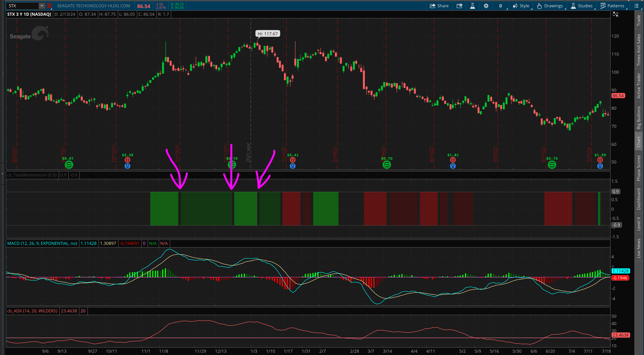Open the product depth info icon
Image resolution: width=644 pixels, height=355 pixels.
(459, 6)
